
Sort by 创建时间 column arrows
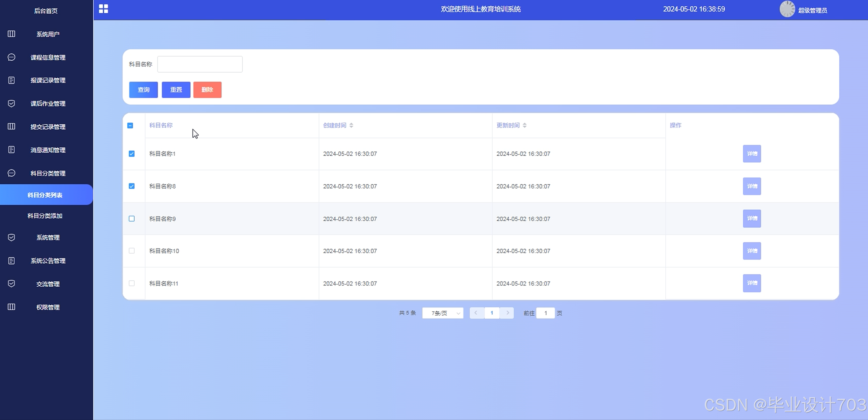click(351, 125)
